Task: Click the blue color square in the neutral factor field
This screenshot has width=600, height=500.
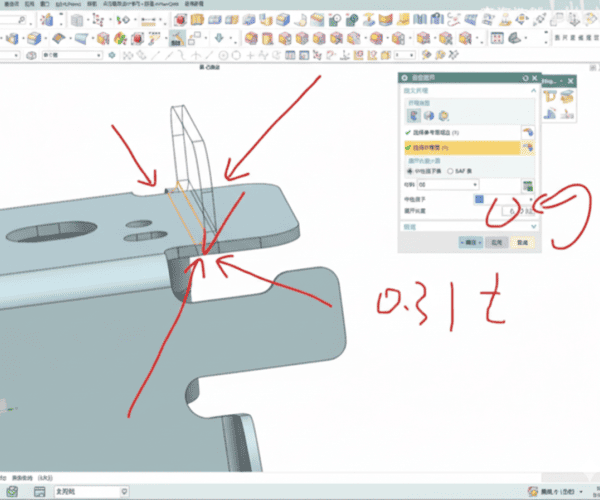Action: (479, 199)
